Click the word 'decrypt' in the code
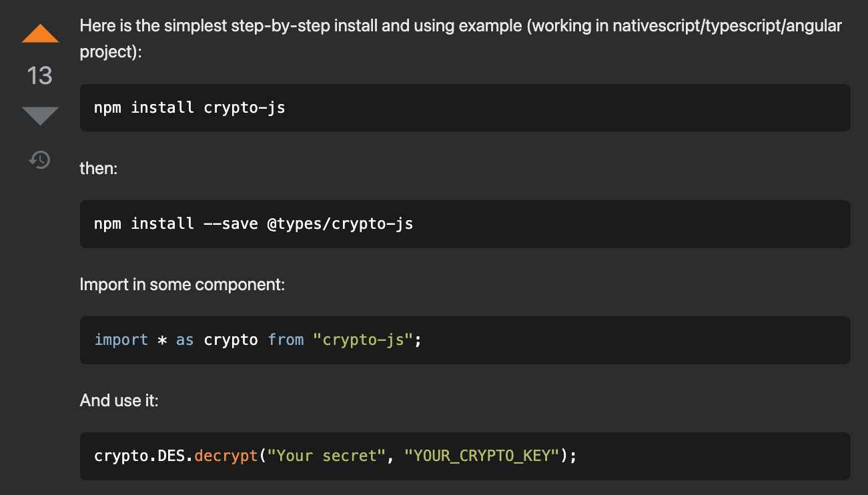The width and height of the screenshot is (868, 495). click(226, 455)
